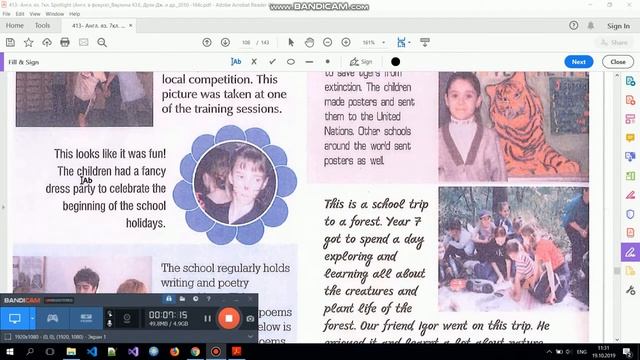Select the line dash tool

(x=309, y=62)
